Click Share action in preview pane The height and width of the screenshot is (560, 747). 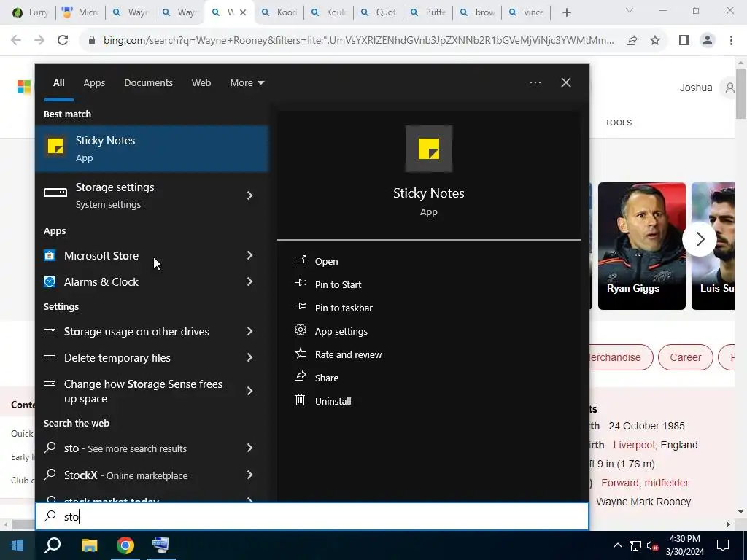(326, 378)
